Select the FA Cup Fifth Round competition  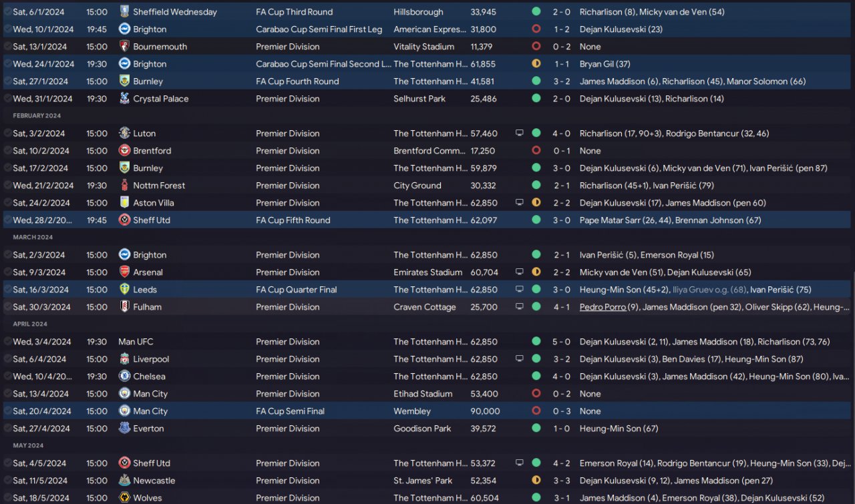(293, 220)
